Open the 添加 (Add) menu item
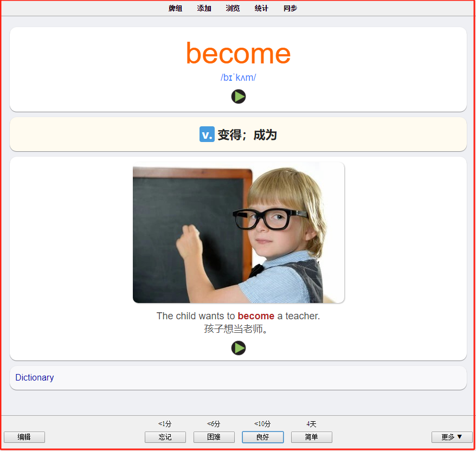 pos(204,8)
